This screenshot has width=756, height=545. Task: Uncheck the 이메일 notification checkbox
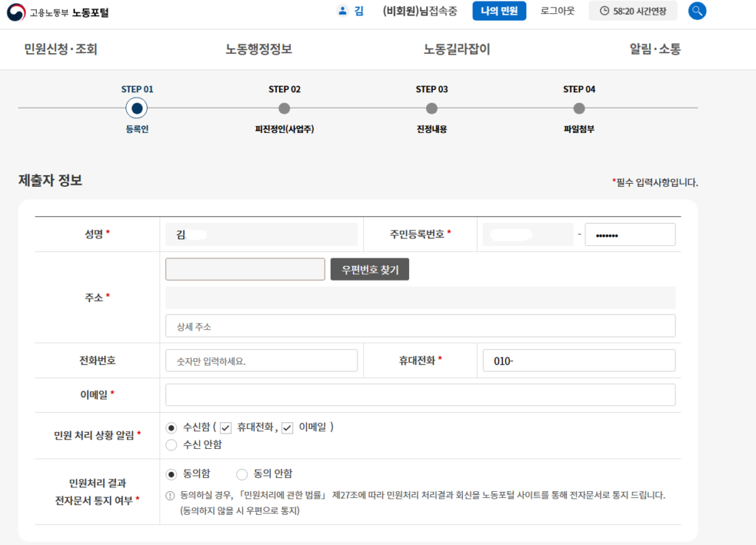pyautogui.click(x=286, y=427)
